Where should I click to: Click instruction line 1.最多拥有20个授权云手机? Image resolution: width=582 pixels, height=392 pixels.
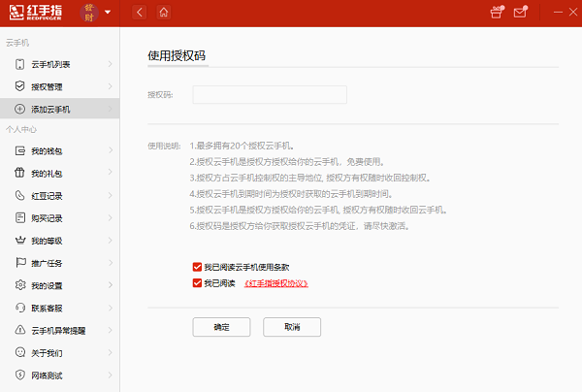click(242, 146)
